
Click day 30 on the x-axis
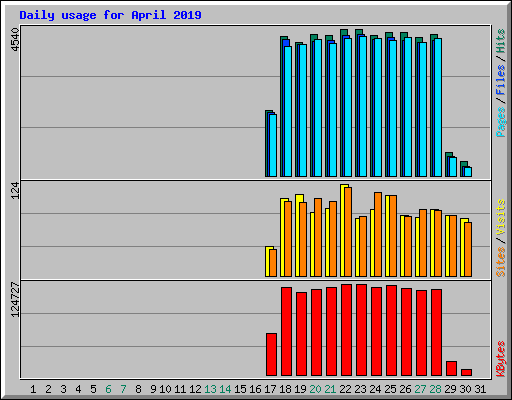(465, 389)
